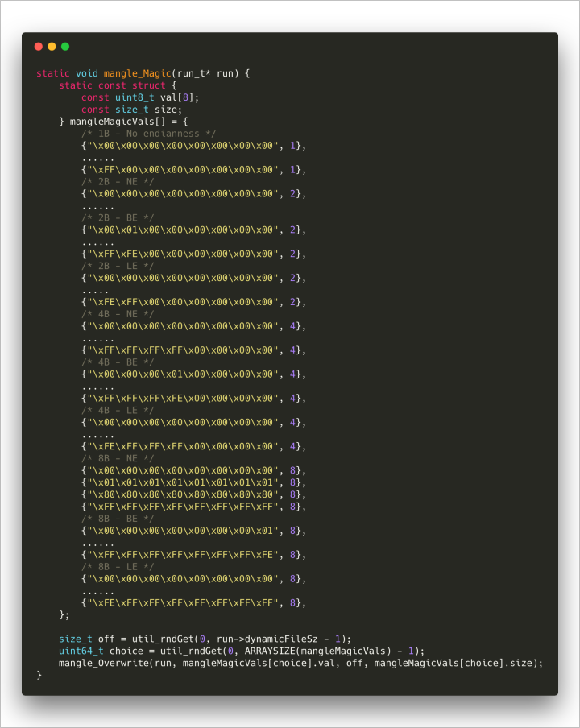Click the '\xFE\xFF\xFF\xFF\x00...' entry with size 4

193,447
